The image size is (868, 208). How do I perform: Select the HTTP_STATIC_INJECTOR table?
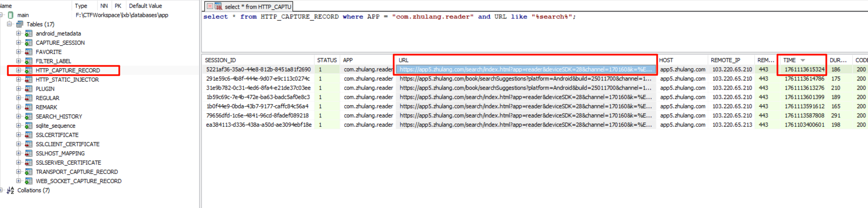click(67, 80)
